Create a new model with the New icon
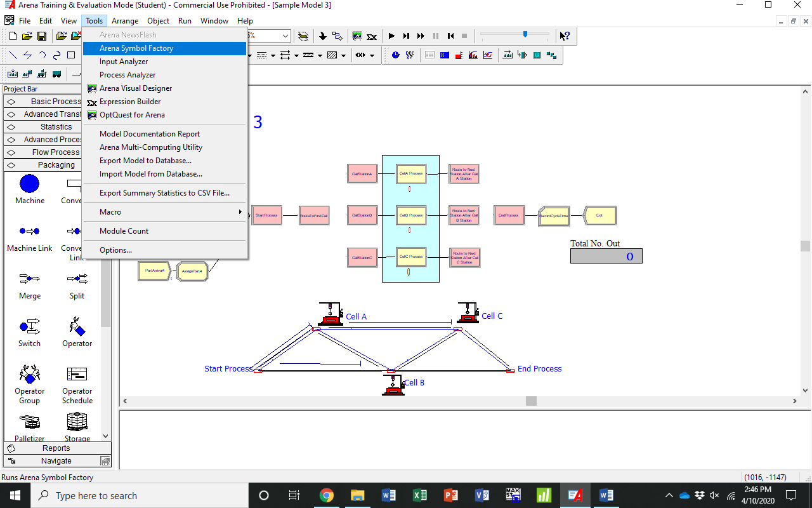Image resolution: width=812 pixels, height=508 pixels. (13, 36)
